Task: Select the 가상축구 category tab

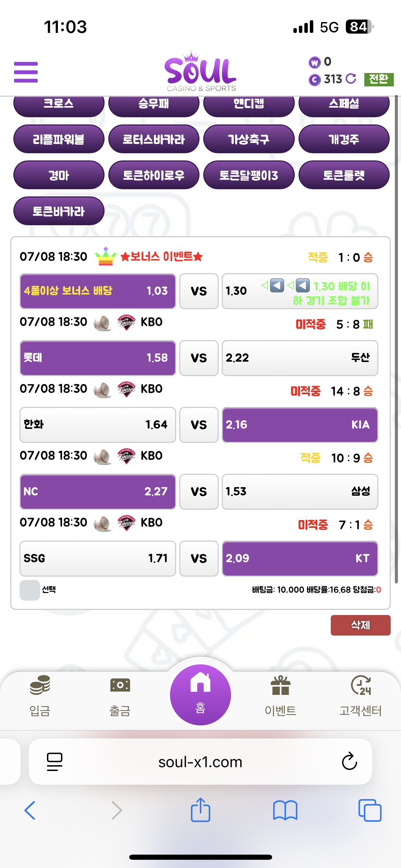Action: click(249, 139)
